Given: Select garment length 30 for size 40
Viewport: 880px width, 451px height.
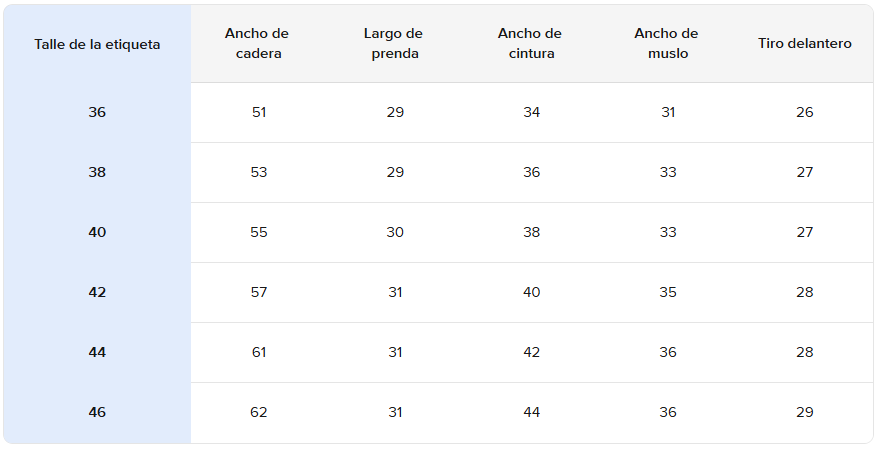Looking at the screenshot, I should pos(395,232).
